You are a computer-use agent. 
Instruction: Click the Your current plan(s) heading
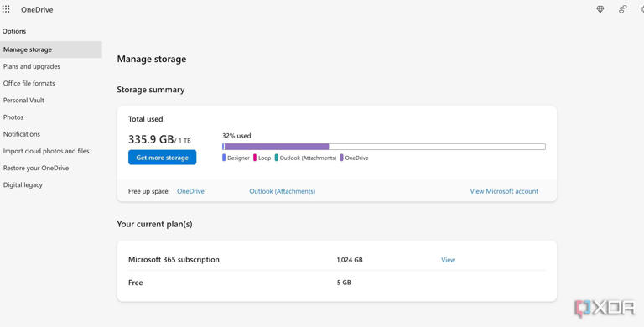pos(154,224)
